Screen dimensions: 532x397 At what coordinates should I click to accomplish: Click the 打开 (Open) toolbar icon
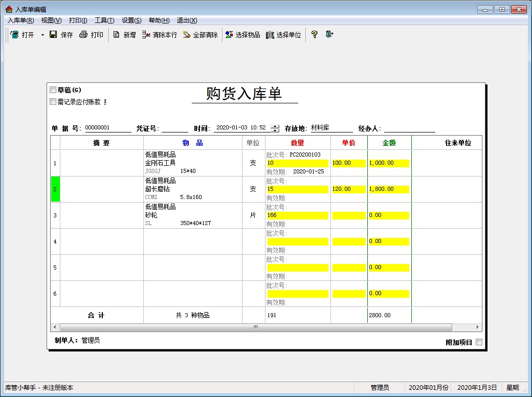[15, 35]
